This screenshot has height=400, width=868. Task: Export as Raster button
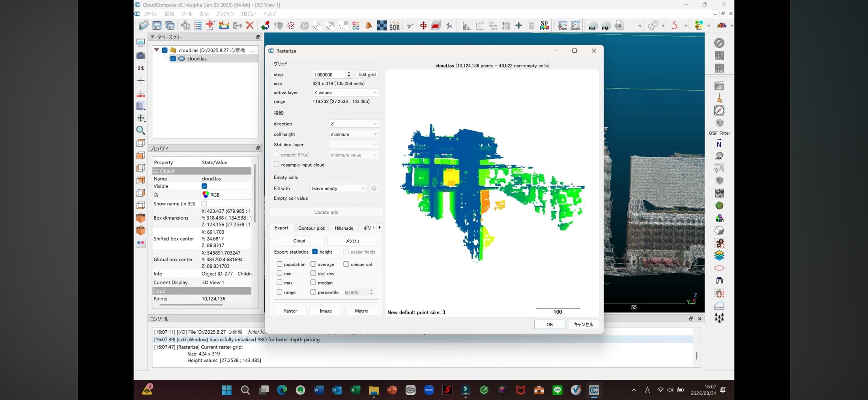(290, 311)
